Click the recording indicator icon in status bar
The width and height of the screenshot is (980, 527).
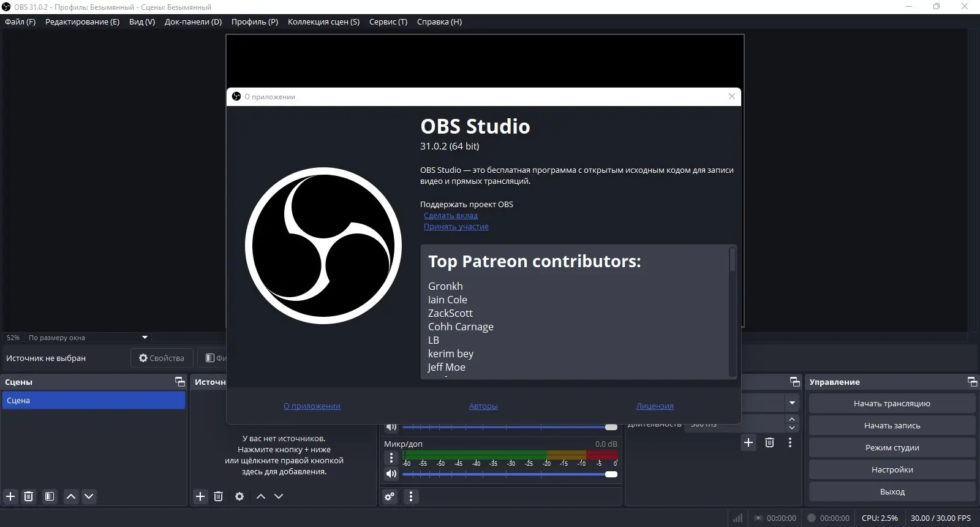[812, 518]
